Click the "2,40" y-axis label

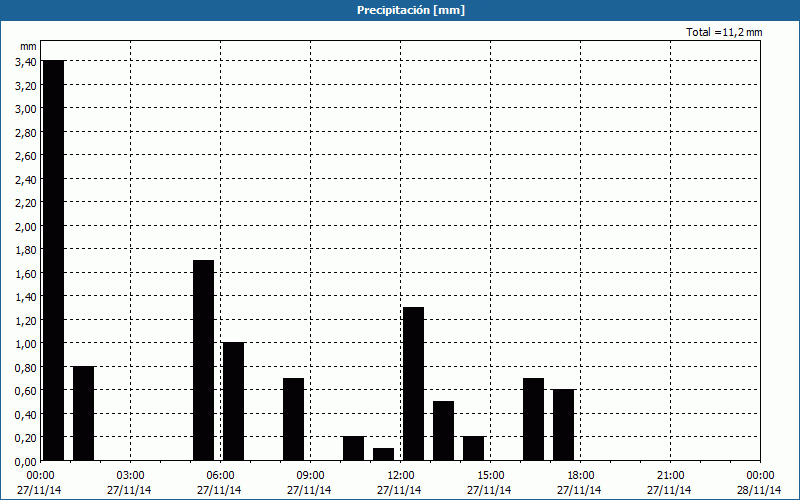click(x=26, y=179)
